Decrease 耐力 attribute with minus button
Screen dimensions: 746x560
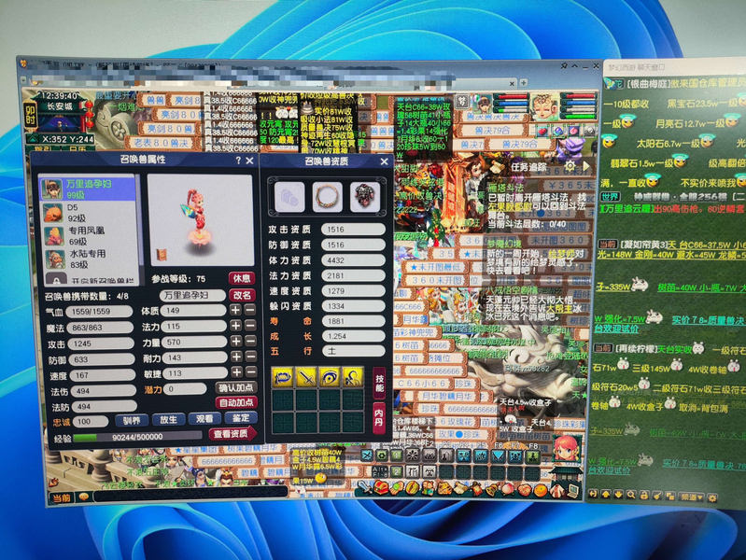tap(252, 357)
